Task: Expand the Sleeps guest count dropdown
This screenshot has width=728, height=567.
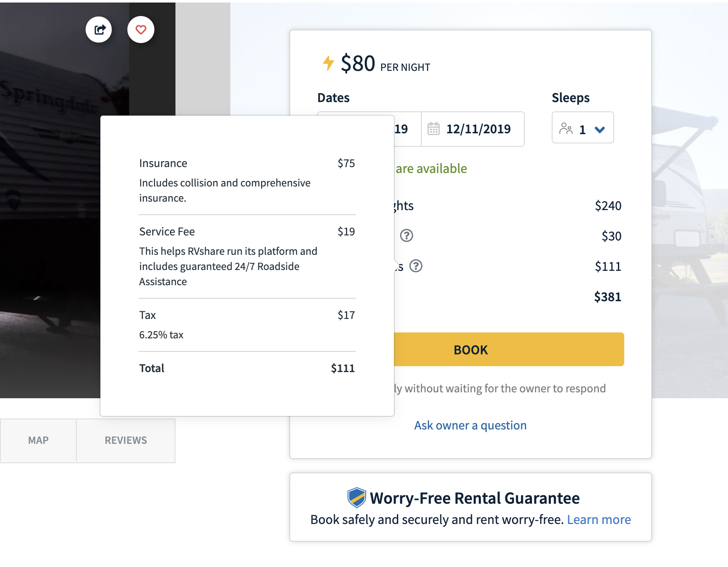Action: click(x=582, y=129)
